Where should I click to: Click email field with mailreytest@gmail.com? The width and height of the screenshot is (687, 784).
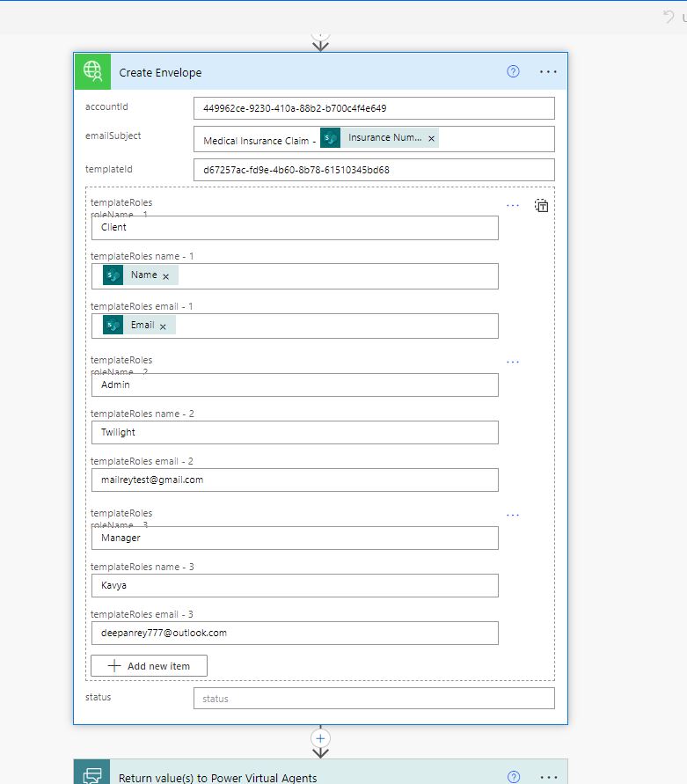[295, 480]
